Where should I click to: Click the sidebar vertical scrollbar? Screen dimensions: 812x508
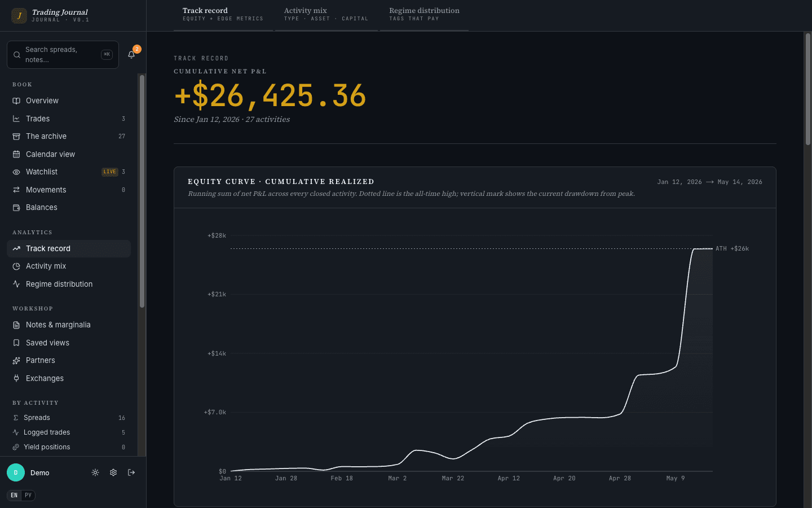pos(142,192)
